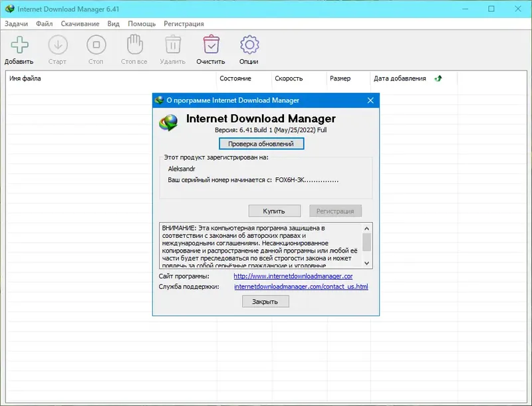
Task: Click the registered name Aleksandr
Action: pos(182,169)
